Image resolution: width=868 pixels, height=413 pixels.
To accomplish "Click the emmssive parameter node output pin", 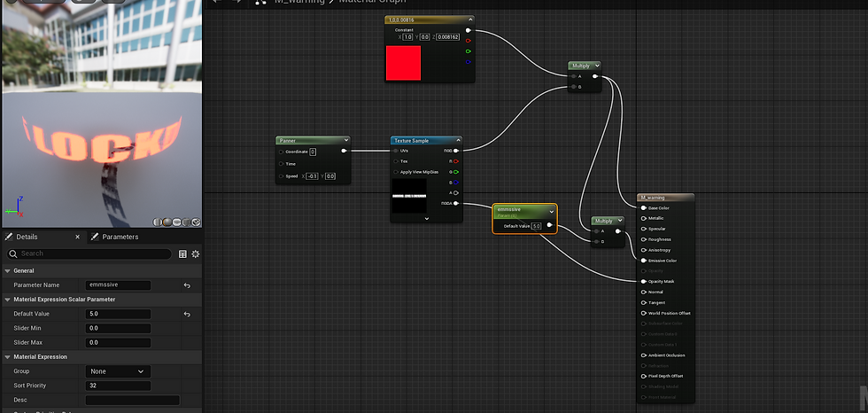I will coord(550,225).
